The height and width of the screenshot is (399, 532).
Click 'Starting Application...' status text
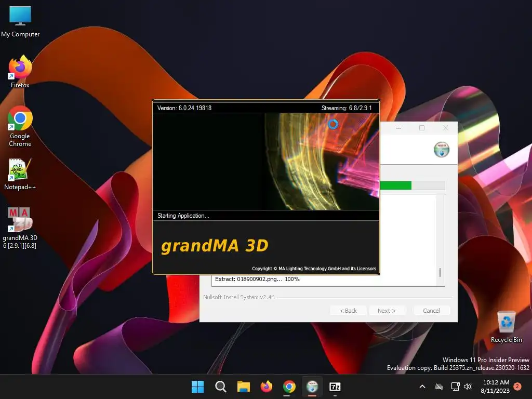183,216
